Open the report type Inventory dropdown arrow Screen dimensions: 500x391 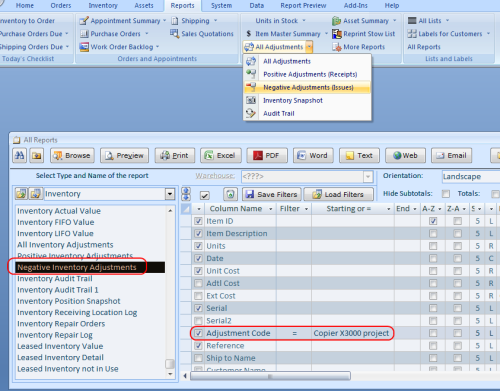(170, 194)
